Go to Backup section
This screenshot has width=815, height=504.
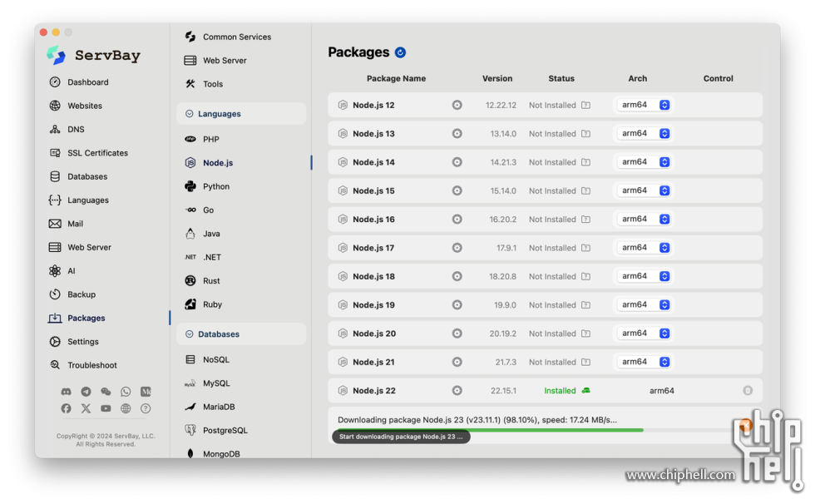[72, 294]
